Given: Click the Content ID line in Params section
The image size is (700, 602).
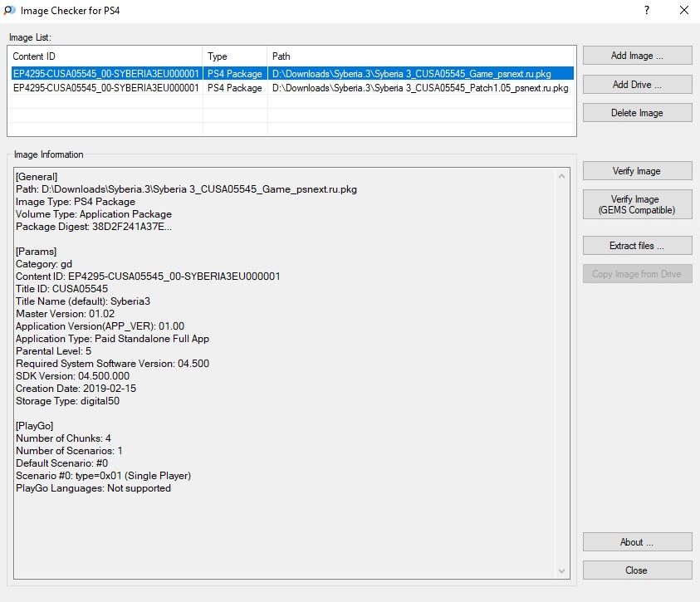Looking at the screenshot, I should pyautogui.click(x=148, y=277).
